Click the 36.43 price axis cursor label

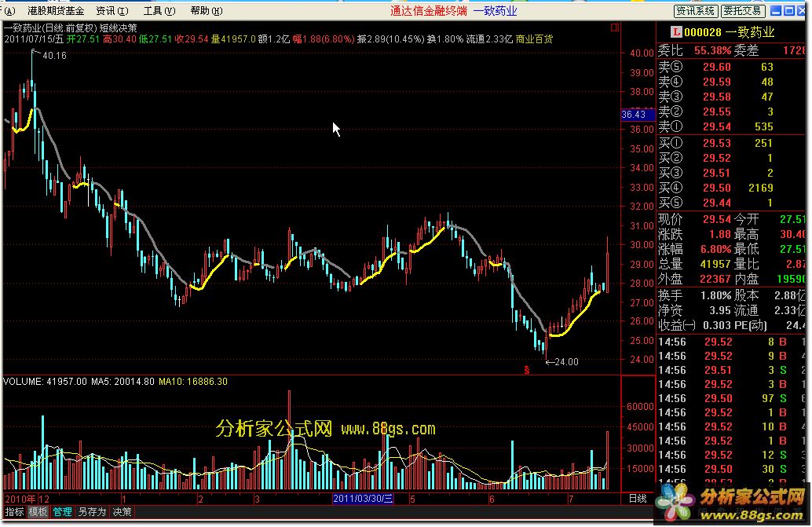point(638,115)
